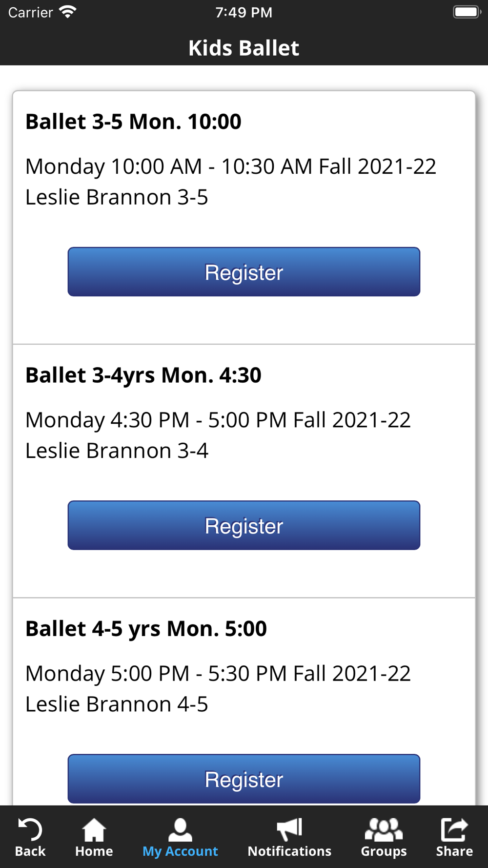
Task: Open the Notifications megaphone icon
Action: click(289, 830)
